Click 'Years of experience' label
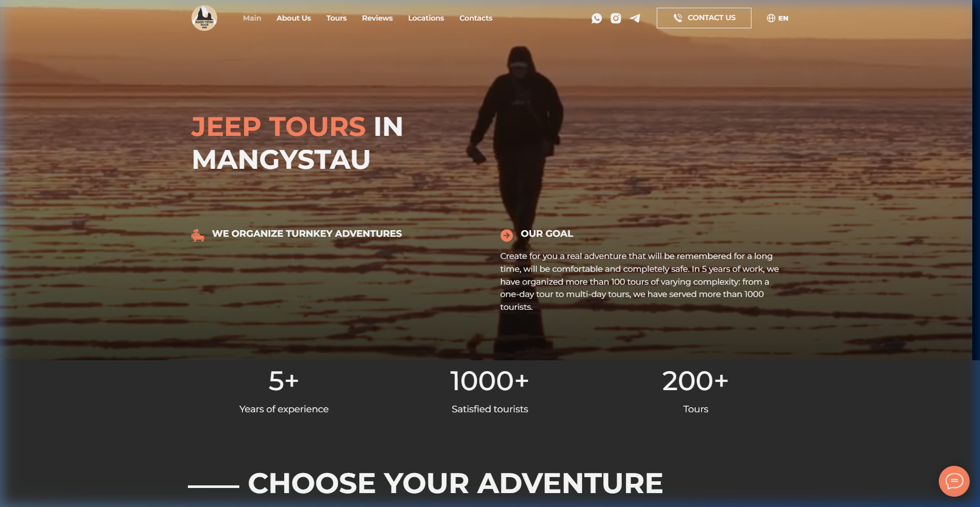This screenshot has height=507, width=980. [x=284, y=409]
